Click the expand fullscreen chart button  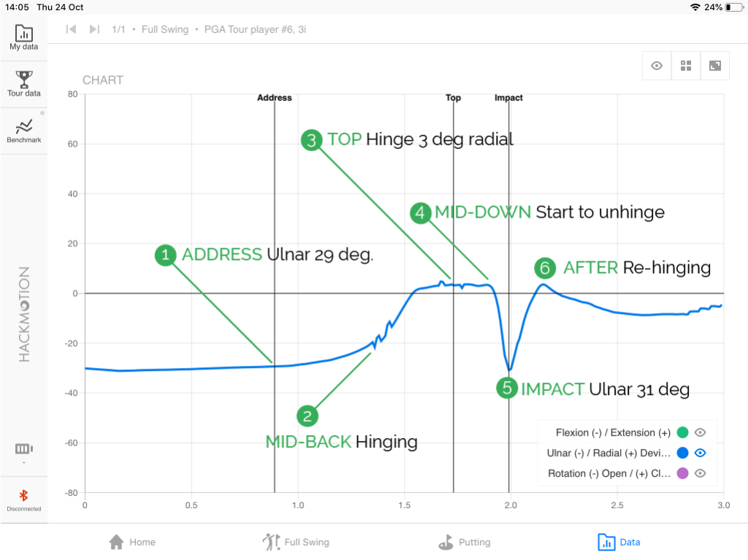(x=715, y=66)
